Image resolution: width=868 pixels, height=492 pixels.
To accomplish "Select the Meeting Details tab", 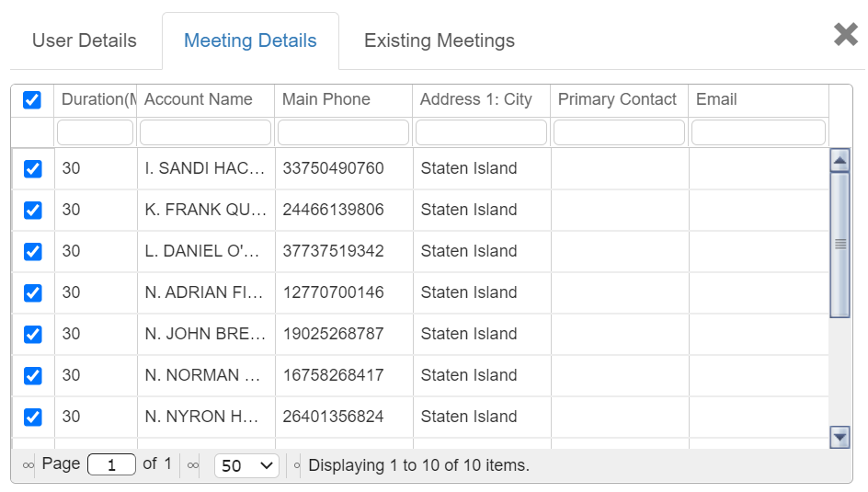I will click(x=250, y=41).
